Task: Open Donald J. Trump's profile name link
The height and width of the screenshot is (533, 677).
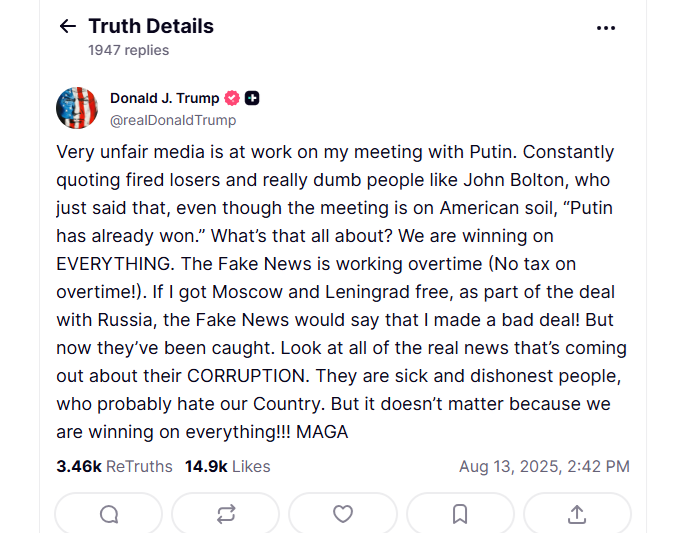Action: (164, 98)
